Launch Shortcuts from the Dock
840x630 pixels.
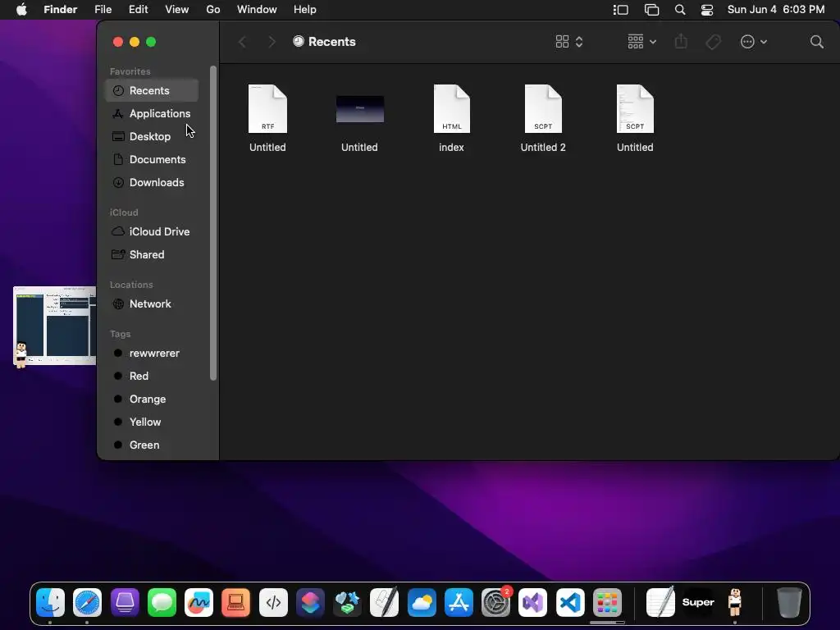(x=310, y=603)
